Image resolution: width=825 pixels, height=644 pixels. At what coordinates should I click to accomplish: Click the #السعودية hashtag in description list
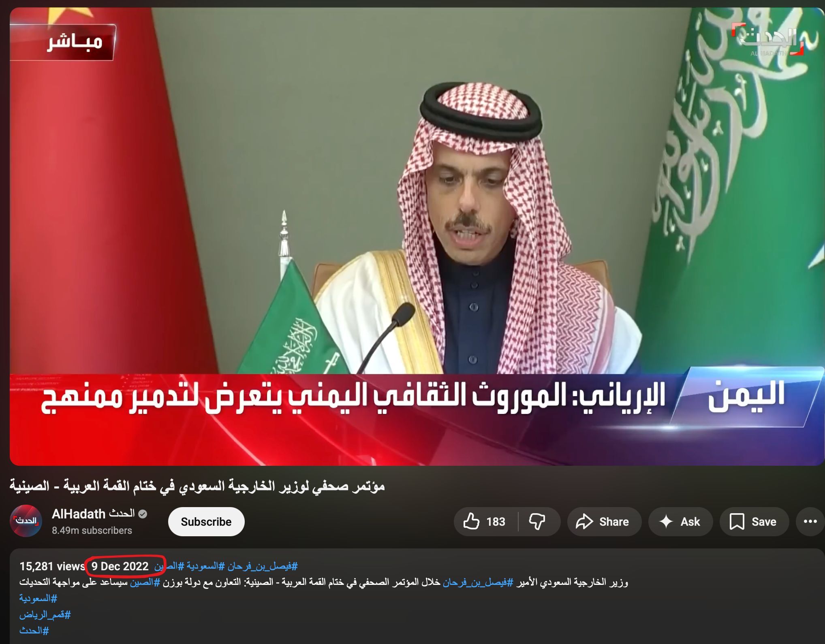tap(38, 598)
